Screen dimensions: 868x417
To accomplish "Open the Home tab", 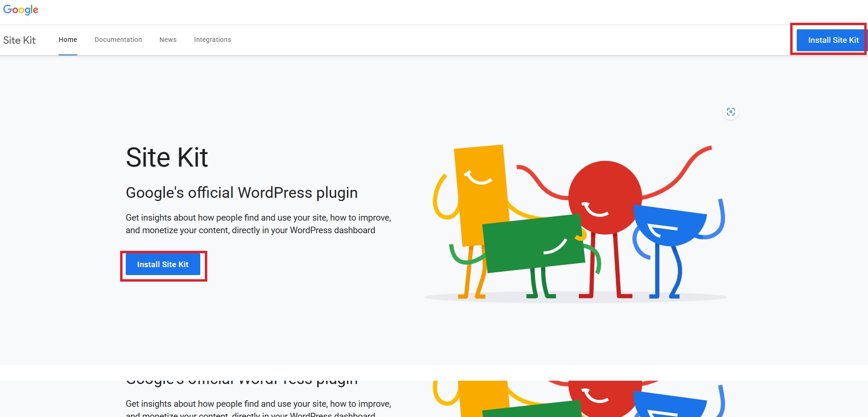I will (x=68, y=40).
